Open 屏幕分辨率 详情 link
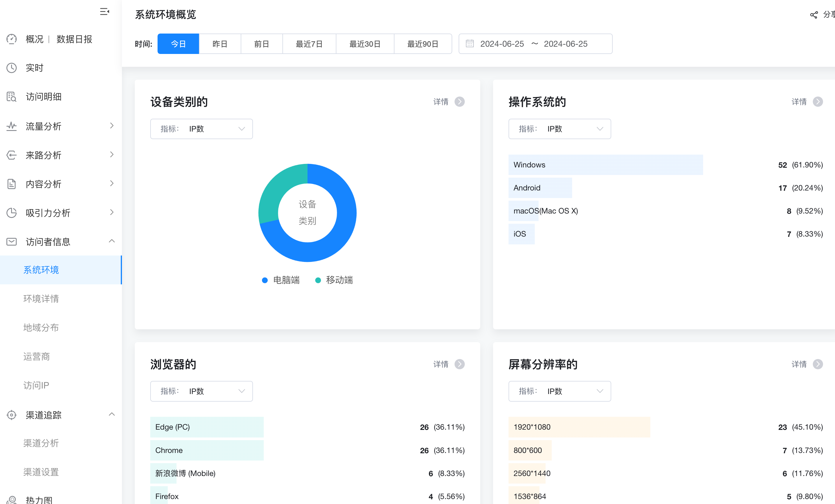 pos(799,364)
